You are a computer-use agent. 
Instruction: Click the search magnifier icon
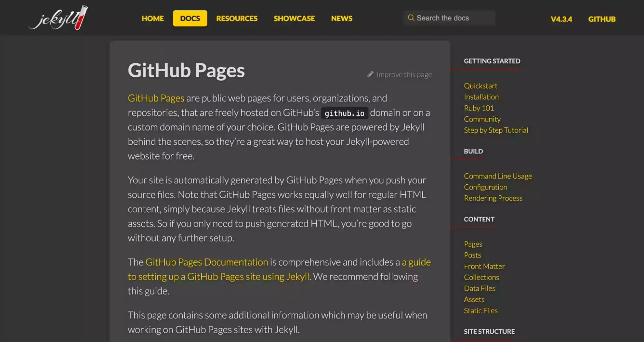pyautogui.click(x=411, y=18)
